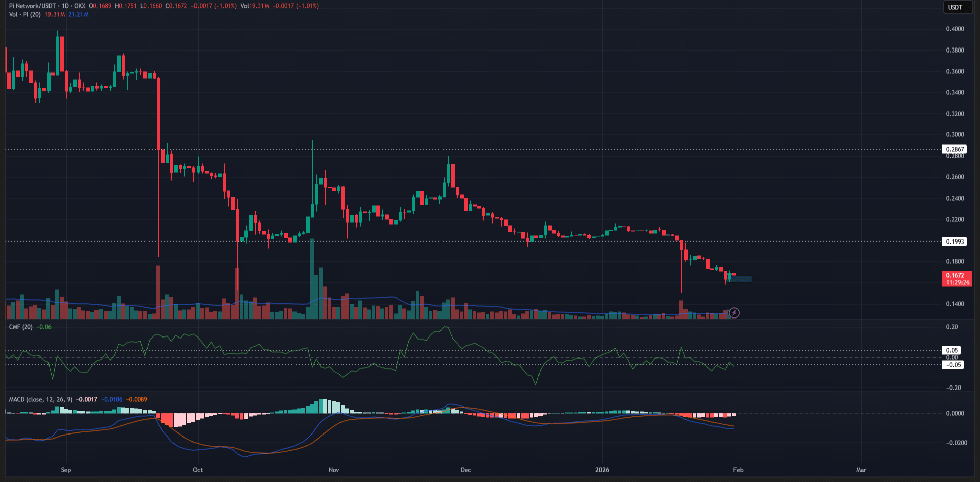
Task: Click the MACD line value −0.0106
Action: tap(112, 399)
